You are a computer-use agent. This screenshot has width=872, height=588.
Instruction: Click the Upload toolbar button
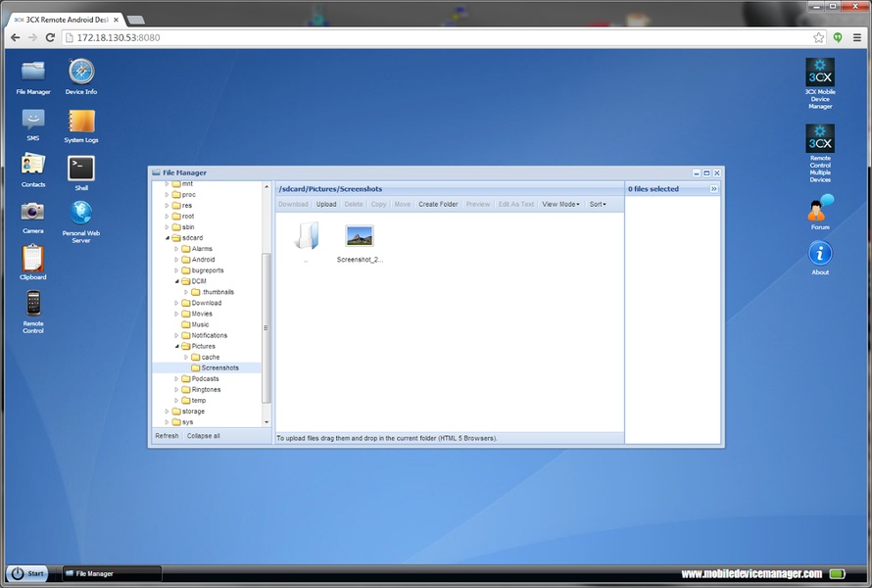click(x=326, y=204)
